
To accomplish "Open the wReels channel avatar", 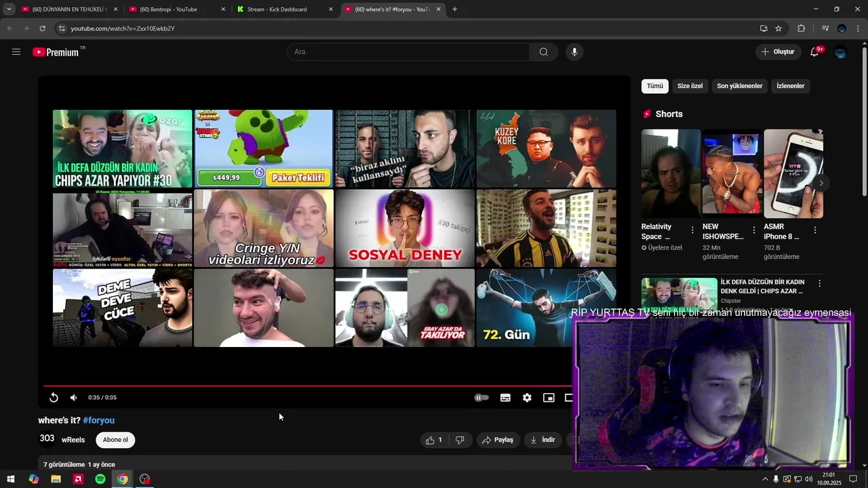I will 47,439.
